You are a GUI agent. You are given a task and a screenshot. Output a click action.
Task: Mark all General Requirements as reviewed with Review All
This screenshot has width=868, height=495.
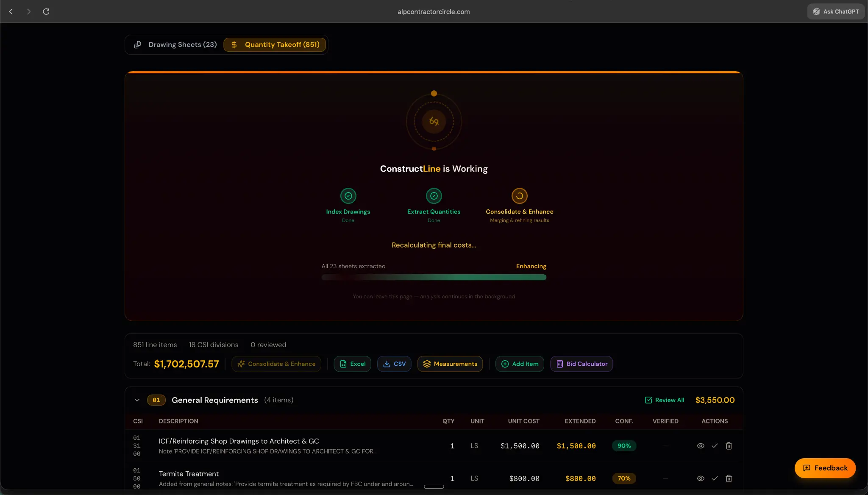point(665,400)
